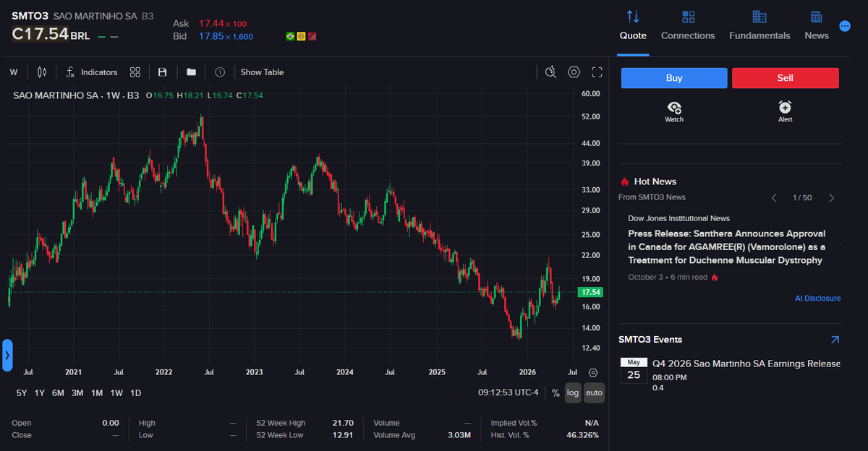Viewport: 868px width, 451px height.
Task: Load a saved chart via folder icon
Action: 191,72
